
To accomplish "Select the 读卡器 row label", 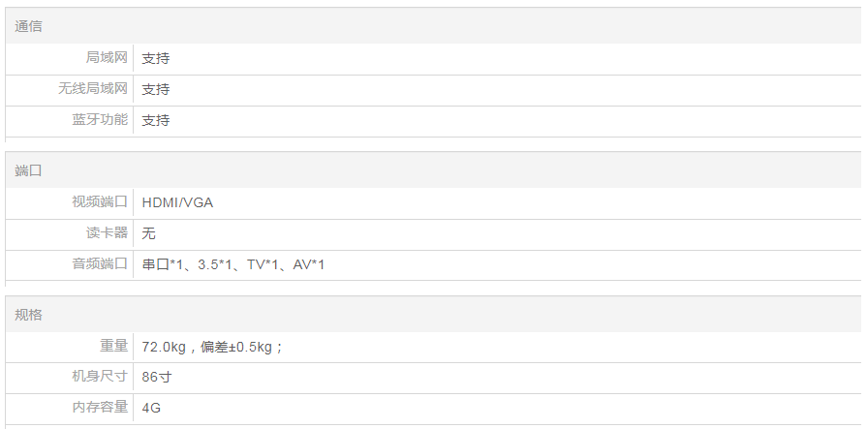I will tap(107, 233).
